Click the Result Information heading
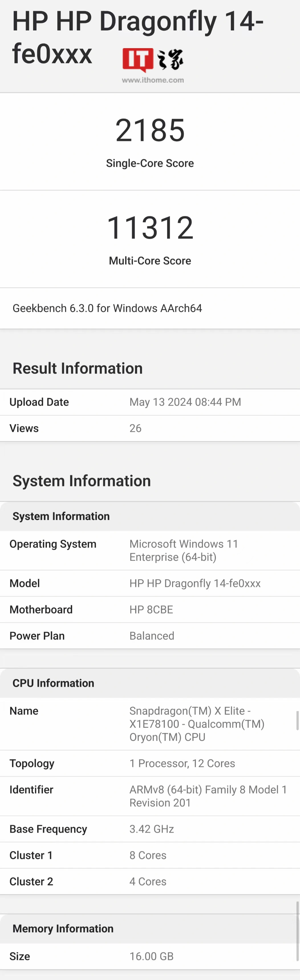This screenshot has height=980, width=300. tap(78, 368)
